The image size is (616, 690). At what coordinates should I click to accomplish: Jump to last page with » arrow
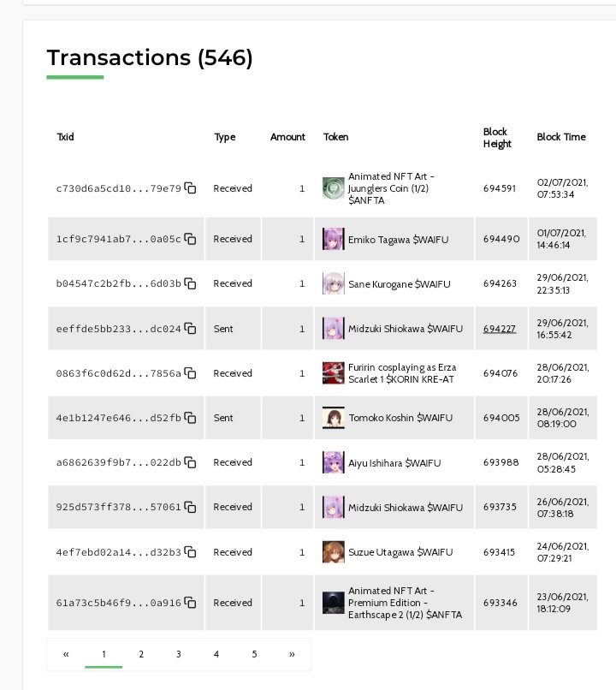pyautogui.click(x=292, y=654)
